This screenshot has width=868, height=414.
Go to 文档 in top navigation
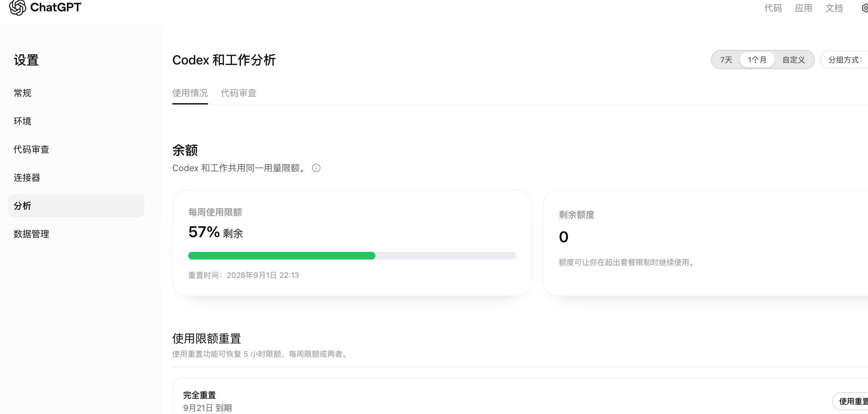point(834,8)
